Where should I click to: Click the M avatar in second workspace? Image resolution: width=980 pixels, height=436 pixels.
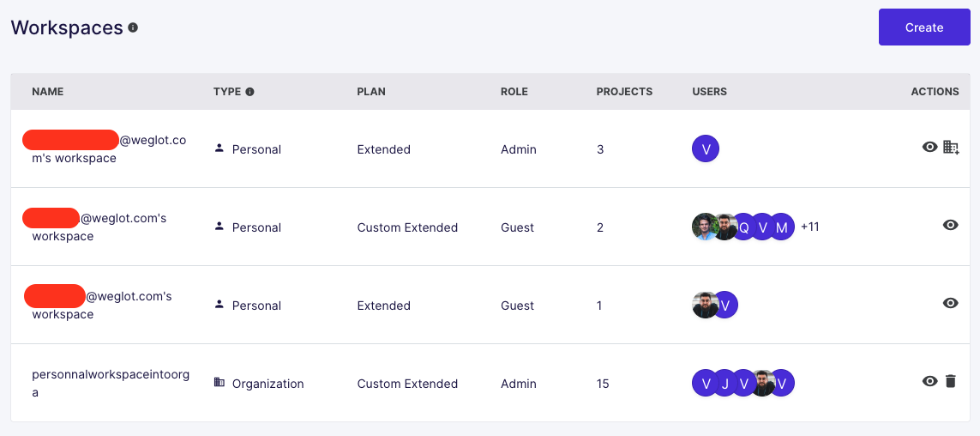click(x=781, y=227)
